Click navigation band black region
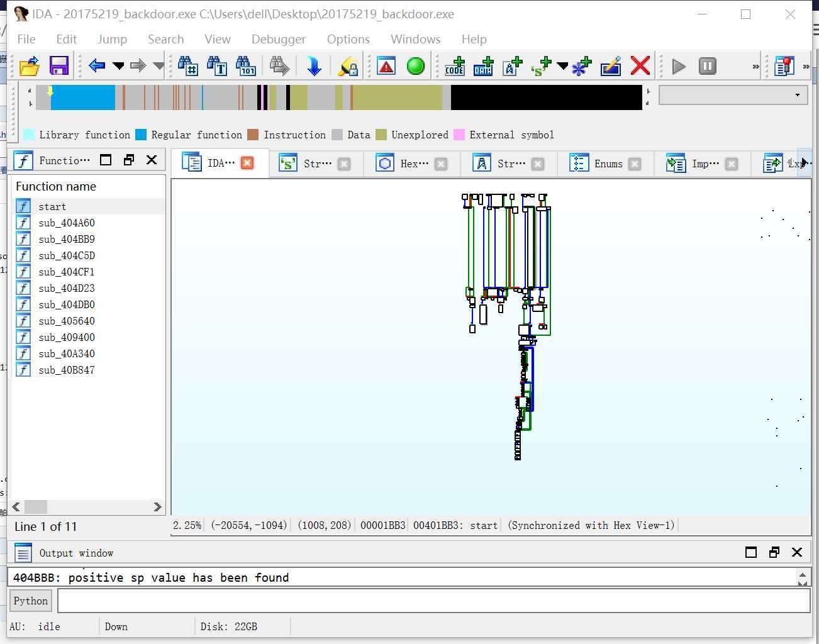 coord(546,97)
